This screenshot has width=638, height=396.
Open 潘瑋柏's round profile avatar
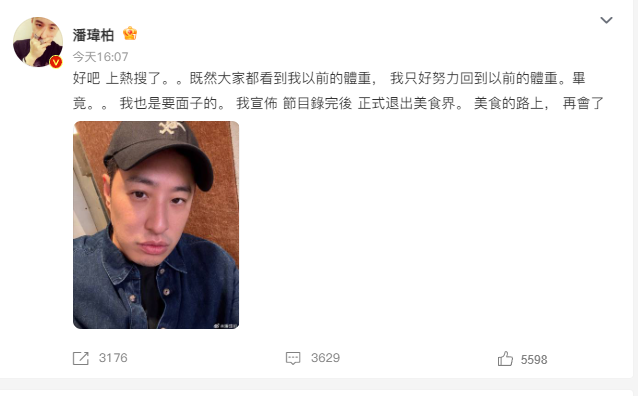click(38, 42)
